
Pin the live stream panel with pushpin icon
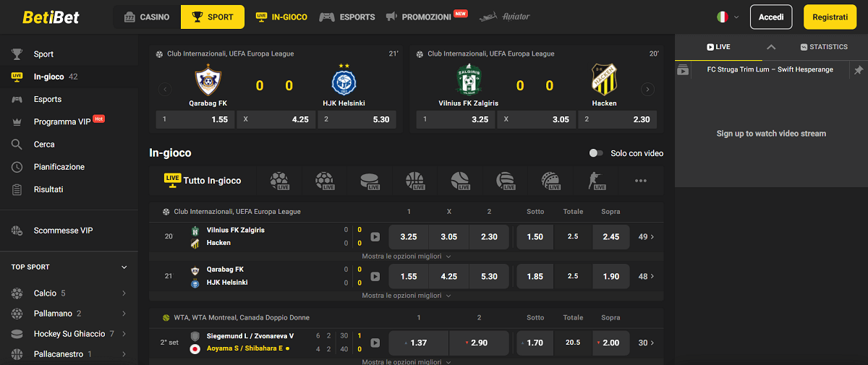858,70
